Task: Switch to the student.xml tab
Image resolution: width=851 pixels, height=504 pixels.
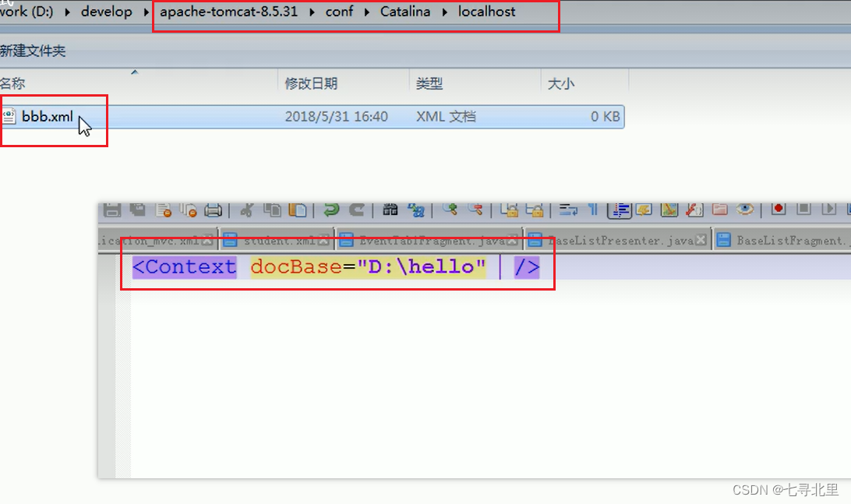Action: (x=276, y=241)
